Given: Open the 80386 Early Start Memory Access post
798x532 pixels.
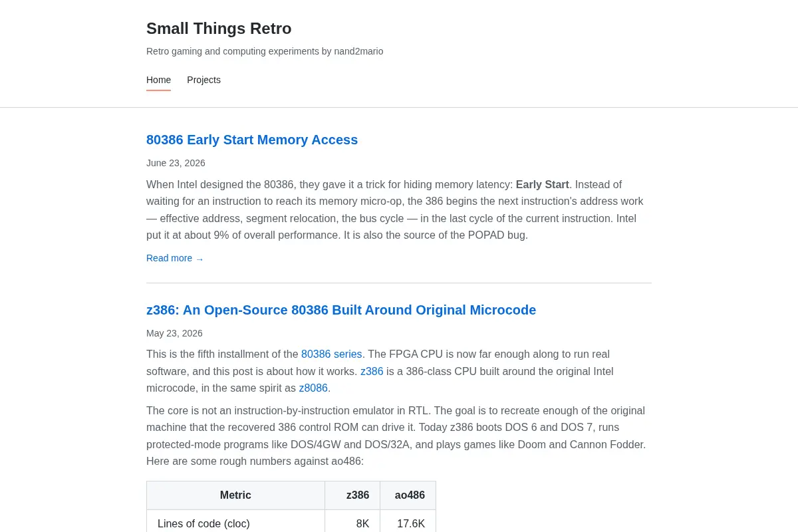Looking at the screenshot, I should click(x=252, y=140).
